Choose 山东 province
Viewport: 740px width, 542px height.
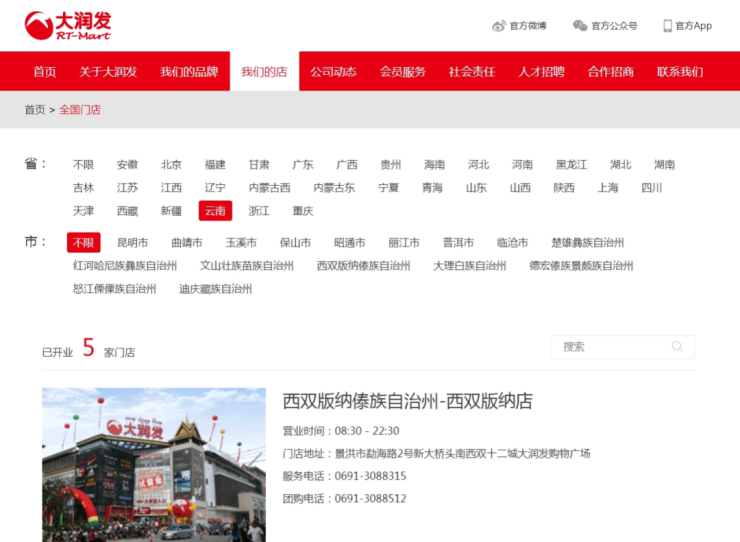476,188
